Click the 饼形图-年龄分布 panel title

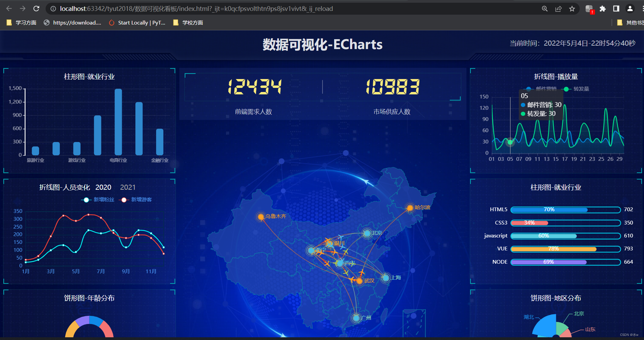(x=89, y=298)
